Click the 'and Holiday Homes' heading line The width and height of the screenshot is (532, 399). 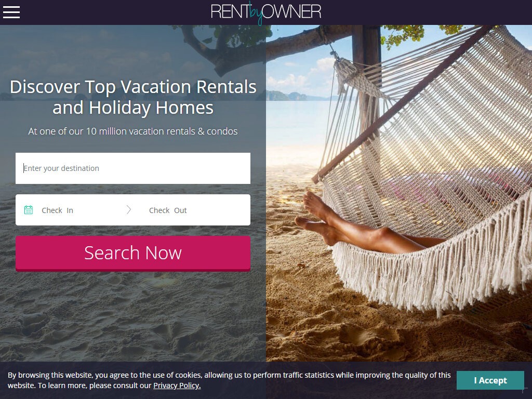(133, 108)
